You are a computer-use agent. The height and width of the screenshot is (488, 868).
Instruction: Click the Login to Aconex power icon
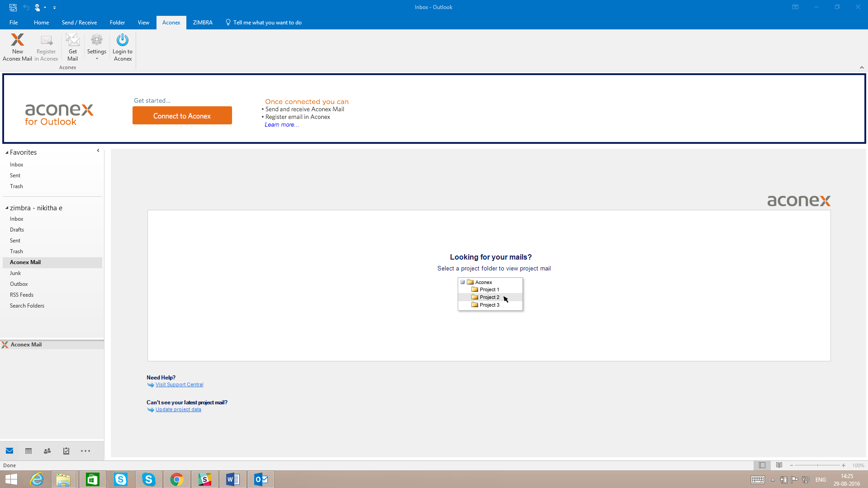click(123, 47)
